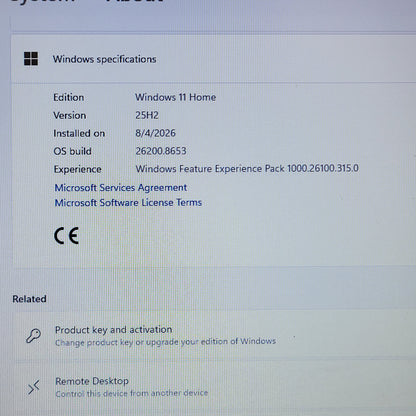
Task: Click 'Change product key or upgrade' description text
Action: [165, 342]
